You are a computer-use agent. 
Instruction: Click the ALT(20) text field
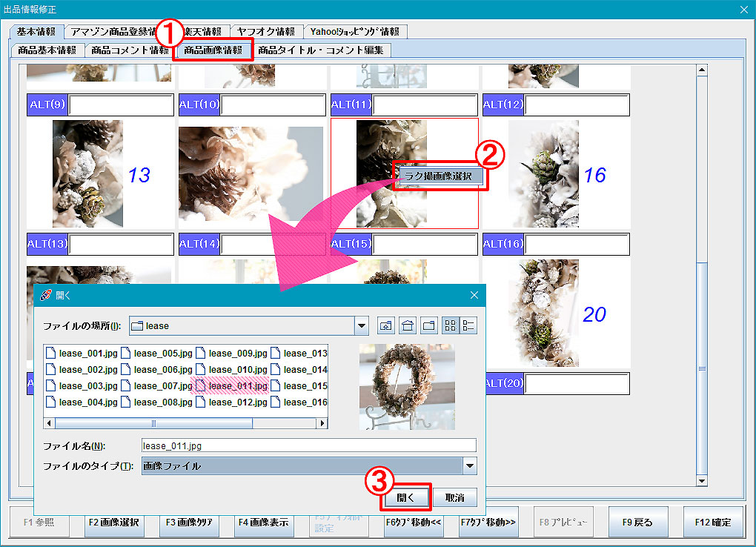point(577,383)
